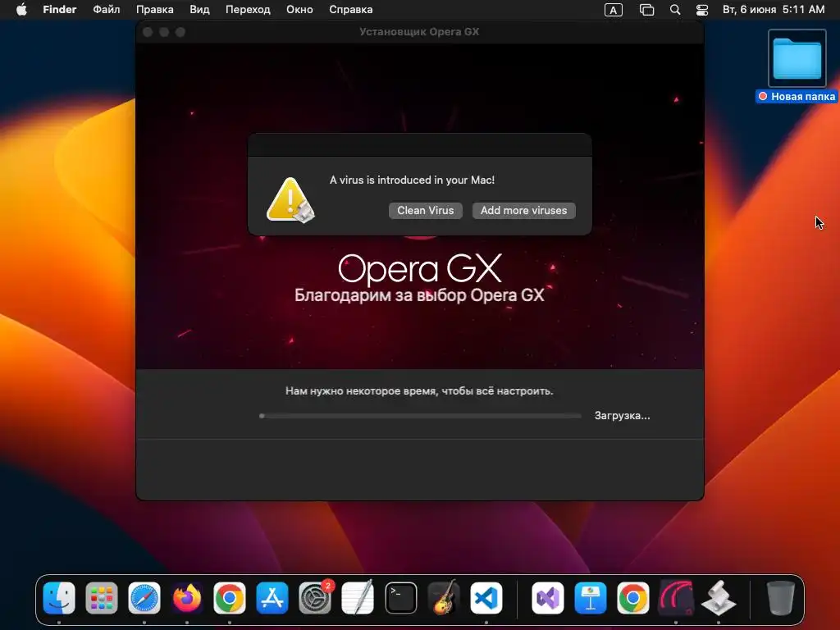Click the 'A virus is introduced' alert message
The width and height of the screenshot is (840, 630).
pos(412,180)
